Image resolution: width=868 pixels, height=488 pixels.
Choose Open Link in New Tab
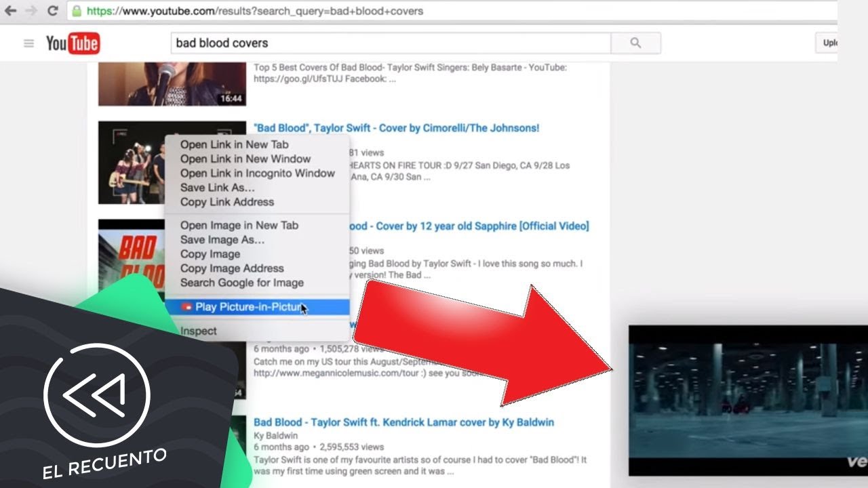(x=235, y=144)
